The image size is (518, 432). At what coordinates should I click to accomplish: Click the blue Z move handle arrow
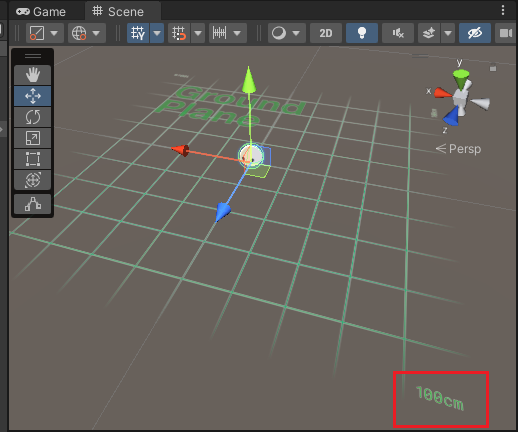click(222, 212)
